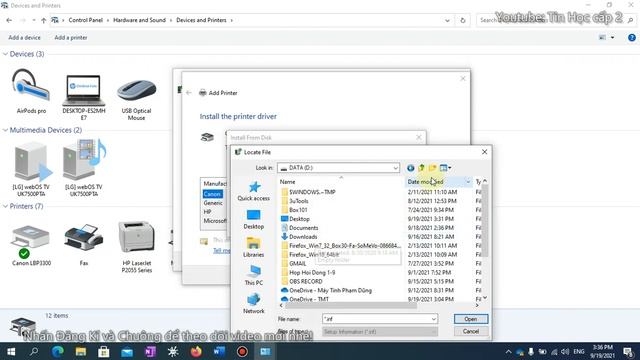Expand the Look in DATA (D:) dropdown
Image resolution: width=640 pixels, height=360 pixels.
click(x=395, y=168)
